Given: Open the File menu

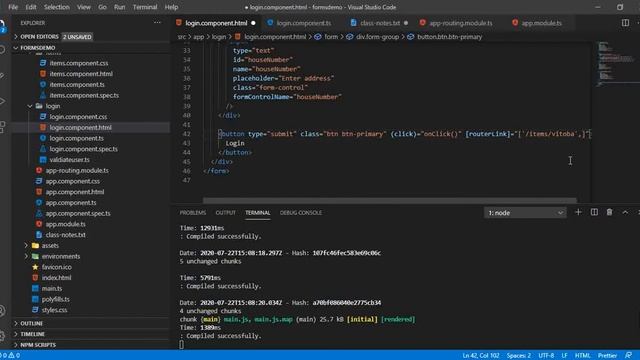Looking at the screenshot, I should click(x=13, y=7).
